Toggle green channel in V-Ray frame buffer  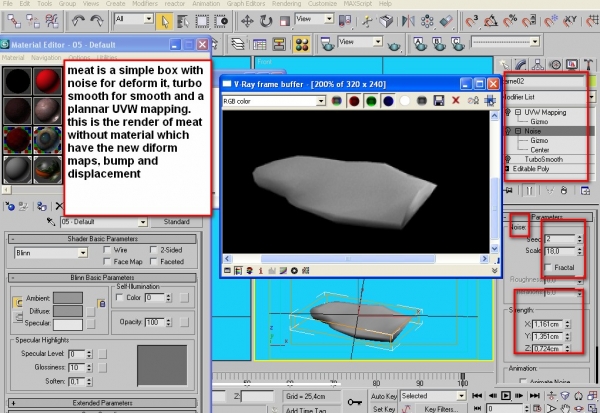coord(371,101)
